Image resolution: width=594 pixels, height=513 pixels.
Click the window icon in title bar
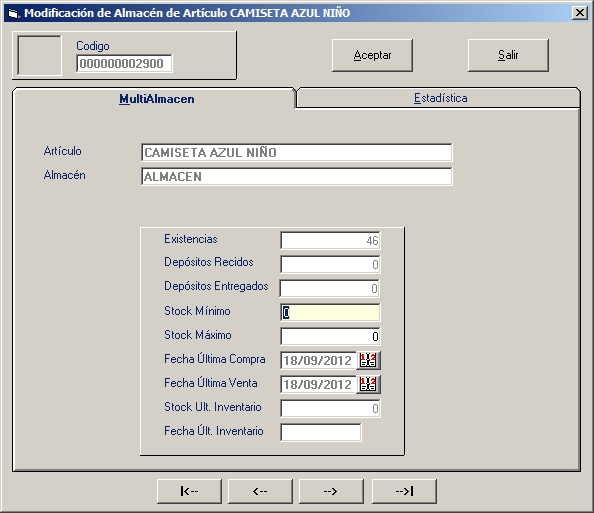coord(14,13)
